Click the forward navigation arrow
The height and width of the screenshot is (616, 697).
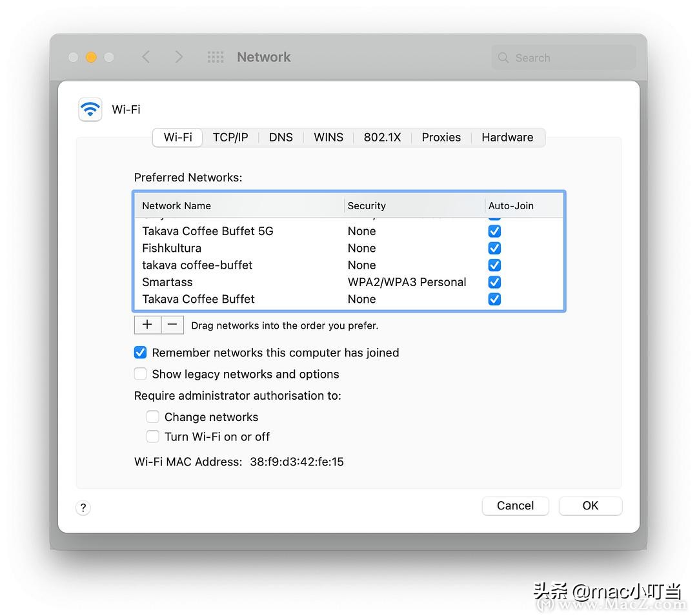point(179,57)
